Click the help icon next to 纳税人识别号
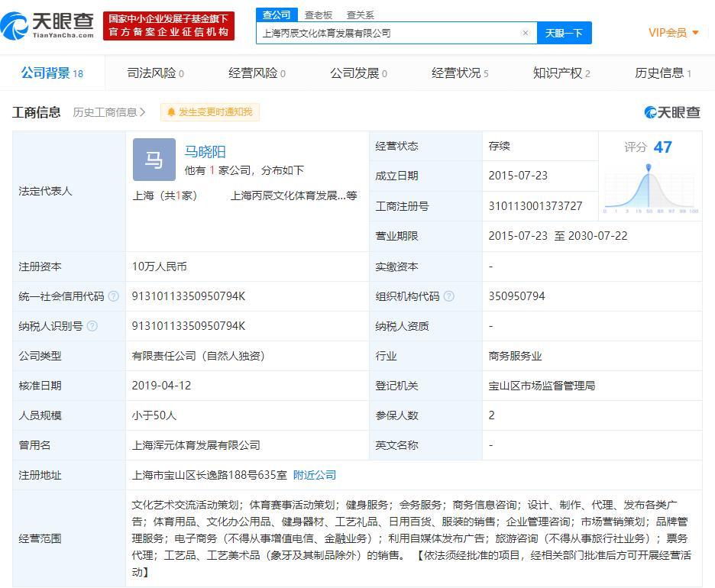This screenshot has width=715, height=588. (x=92, y=326)
